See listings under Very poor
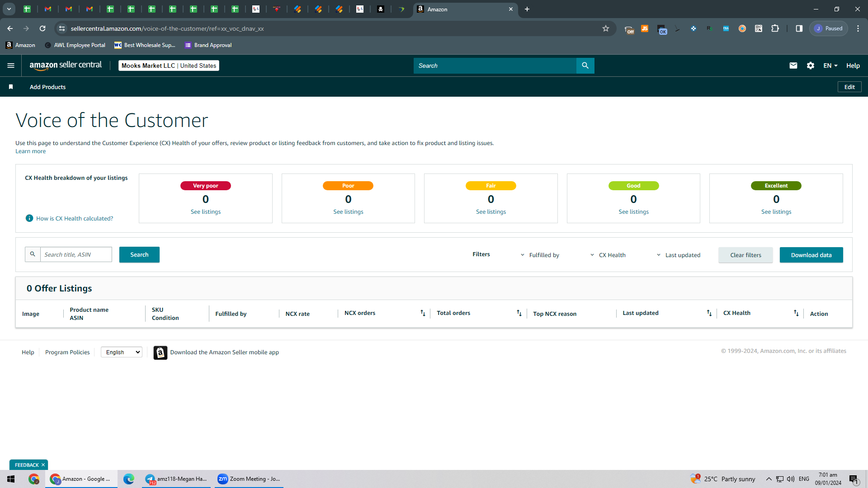Image resolution: width=868 pixels, height=488 pixels. (206, 212)
